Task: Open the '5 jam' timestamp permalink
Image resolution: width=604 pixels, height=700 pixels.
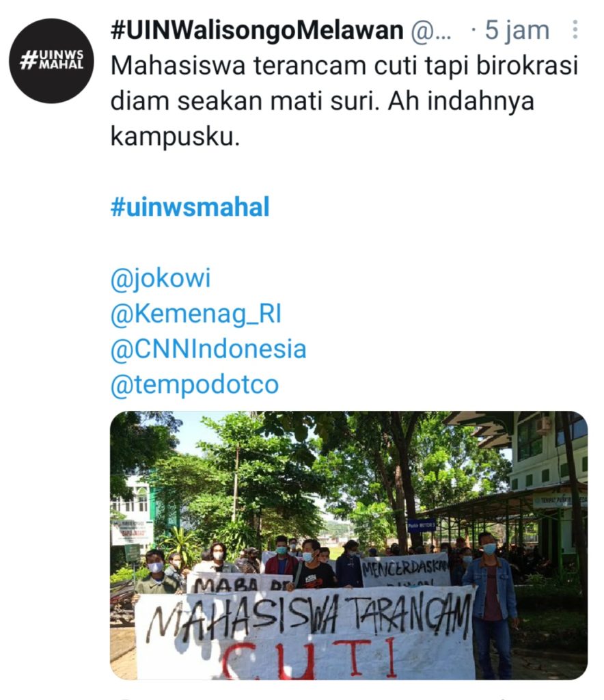Action: coord(517,30)
